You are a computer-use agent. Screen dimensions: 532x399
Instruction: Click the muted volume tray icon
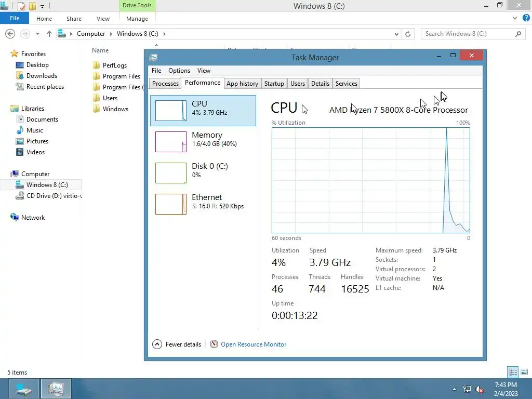coord(480,389)
